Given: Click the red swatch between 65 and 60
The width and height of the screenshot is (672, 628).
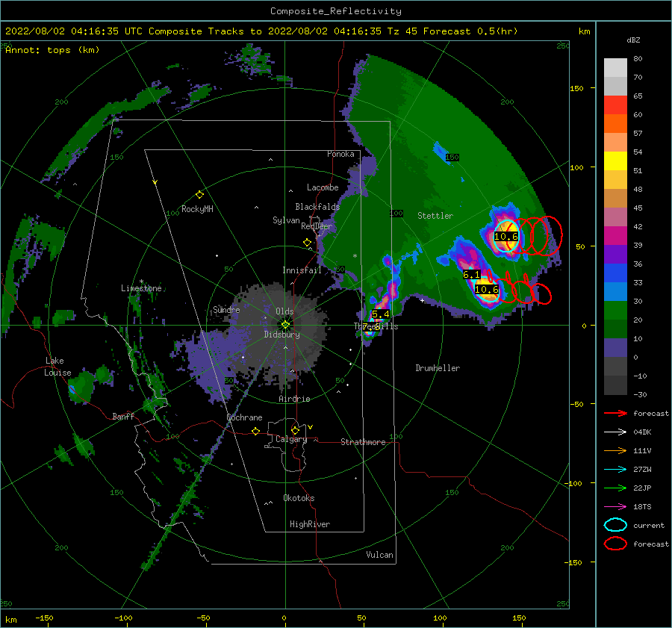Looking at the screenshot, I should coord(615,105).
